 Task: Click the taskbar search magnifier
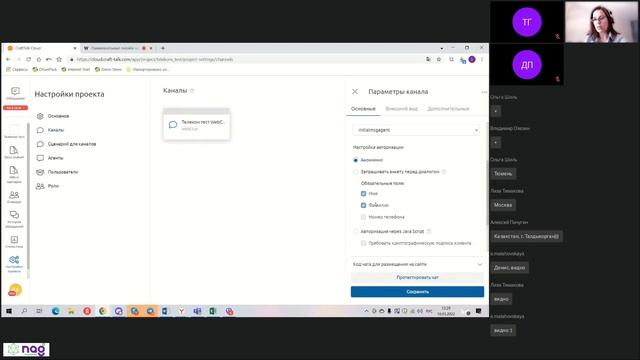click(x=24, y=311)
